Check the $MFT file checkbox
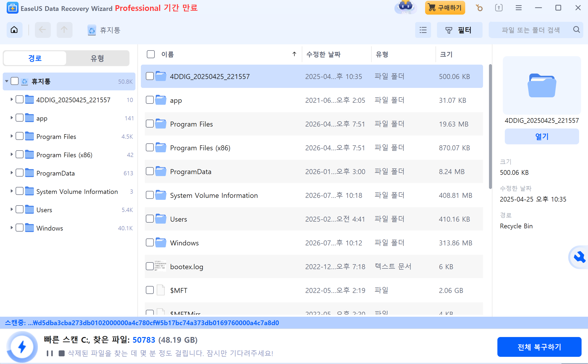This screenshot has height=364, width=588. [150, 290]
